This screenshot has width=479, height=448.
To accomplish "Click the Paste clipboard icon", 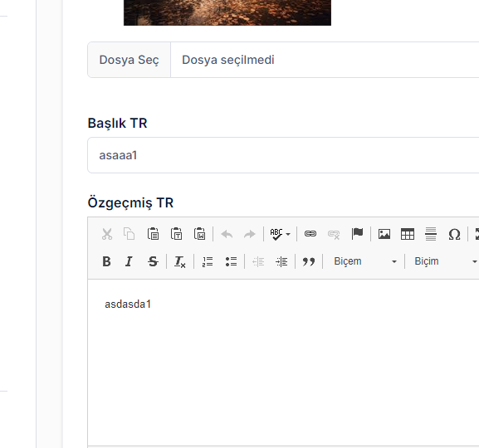I will [x=153, y=234].
